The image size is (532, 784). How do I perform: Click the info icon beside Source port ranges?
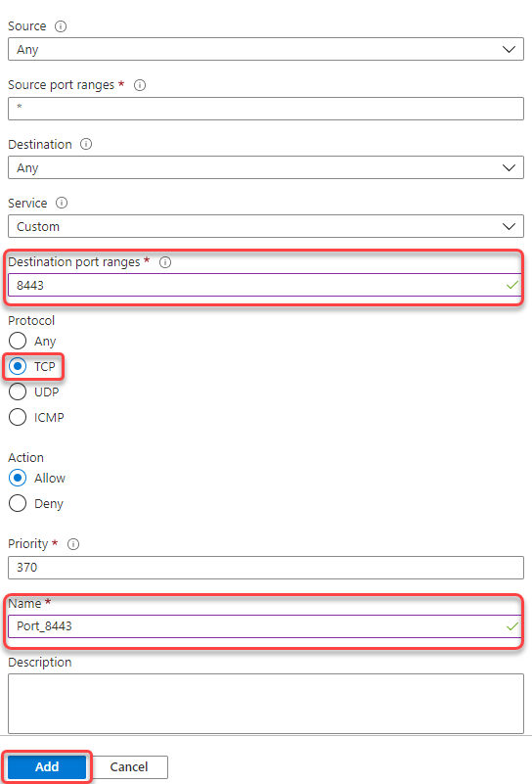tap(140, 85)
